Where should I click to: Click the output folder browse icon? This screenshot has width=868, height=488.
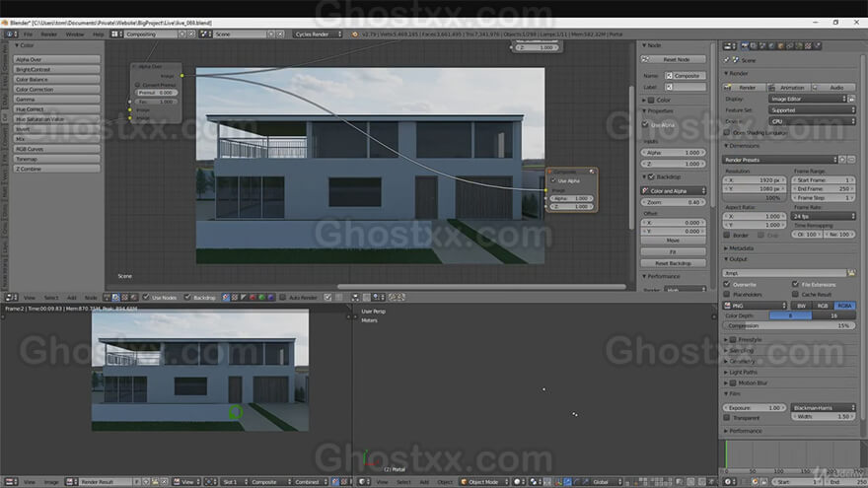[x=851, y=273]
